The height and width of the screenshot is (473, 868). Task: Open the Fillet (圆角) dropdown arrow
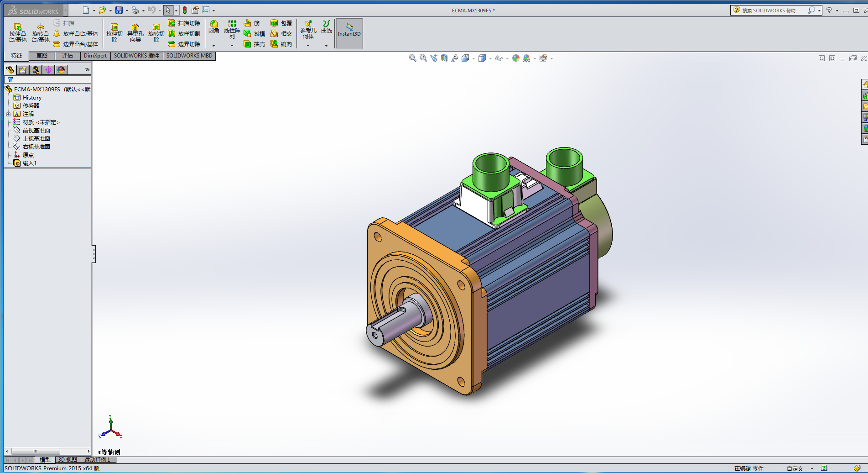[213, 46]
